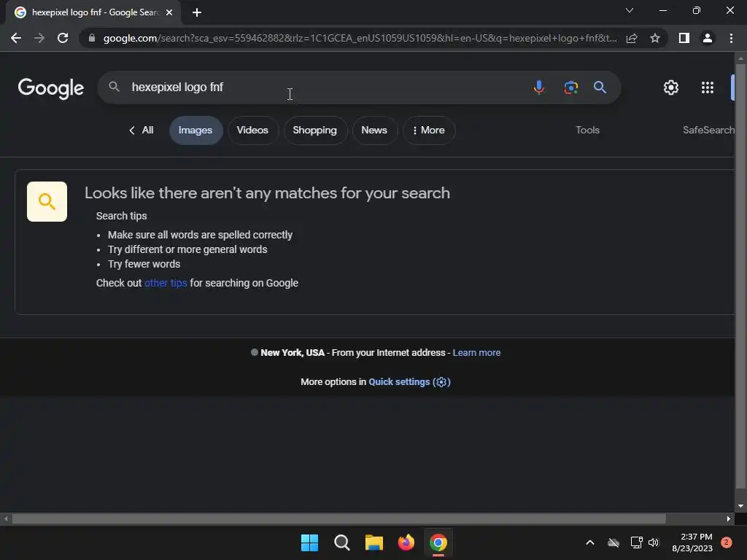Viewport: 747px width, 560px height.
Task: Open the Quick settings link
Action: (409, 382)
